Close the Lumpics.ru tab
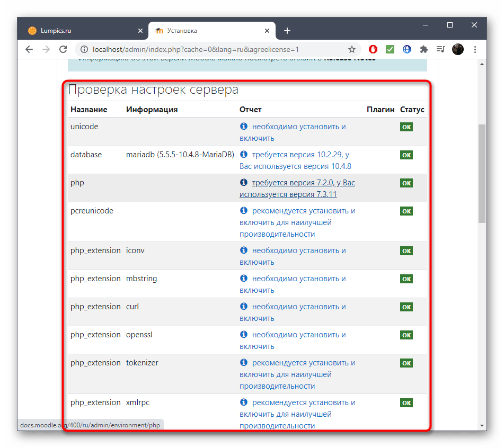This screenshot has height=448, width=504. tap(140, 31)
